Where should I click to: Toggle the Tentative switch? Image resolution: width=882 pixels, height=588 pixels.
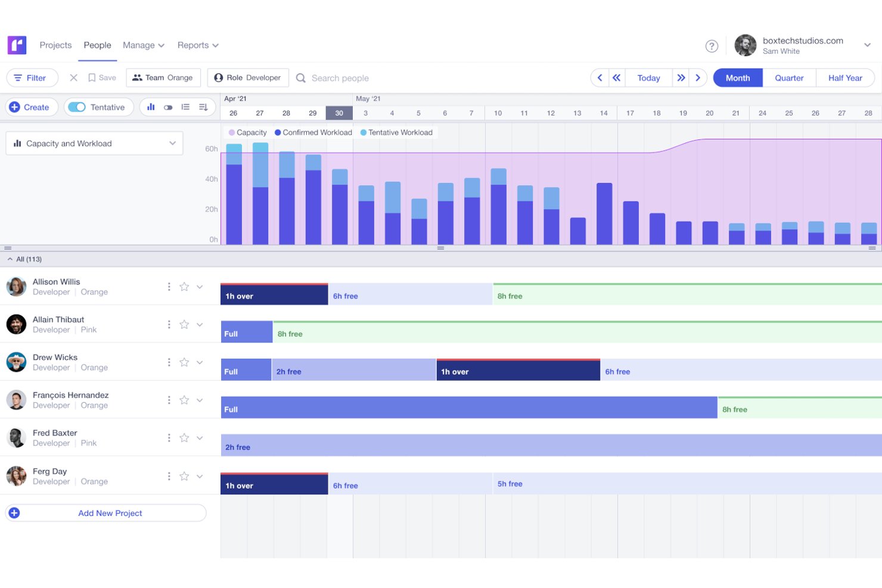(77, 107)
